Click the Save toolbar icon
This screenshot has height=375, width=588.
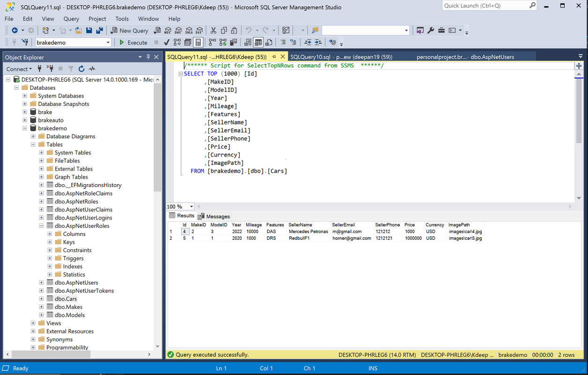tap(89, 30)
